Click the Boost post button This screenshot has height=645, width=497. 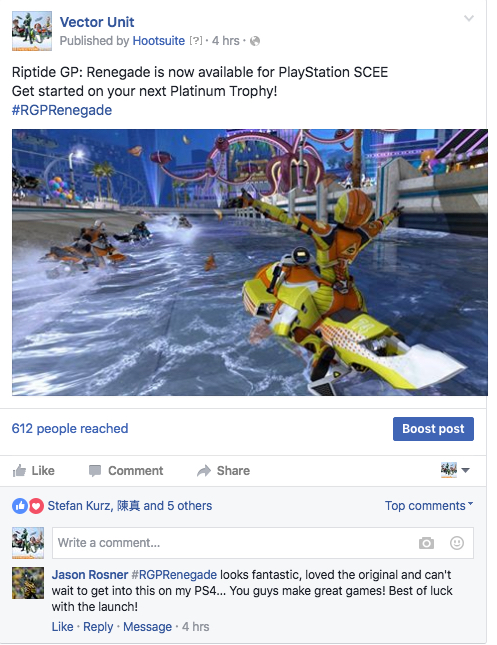tap(433, 429)
